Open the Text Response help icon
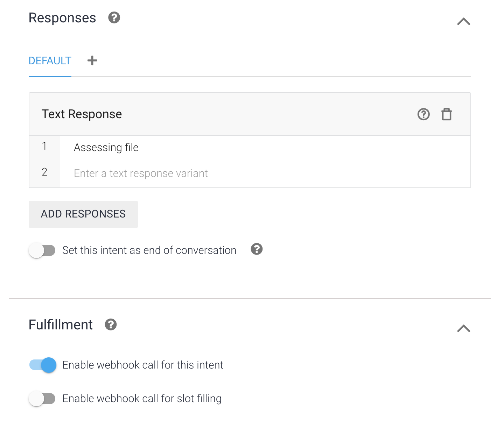Viewport: 504px width, 421px height. pyautogui.click(x=423, y=114)
